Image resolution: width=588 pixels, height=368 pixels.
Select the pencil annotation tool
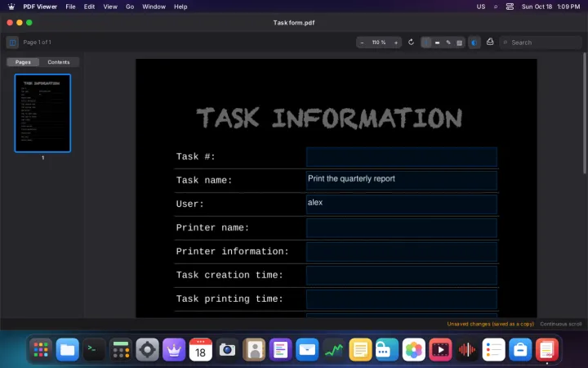tap(448, 43)
